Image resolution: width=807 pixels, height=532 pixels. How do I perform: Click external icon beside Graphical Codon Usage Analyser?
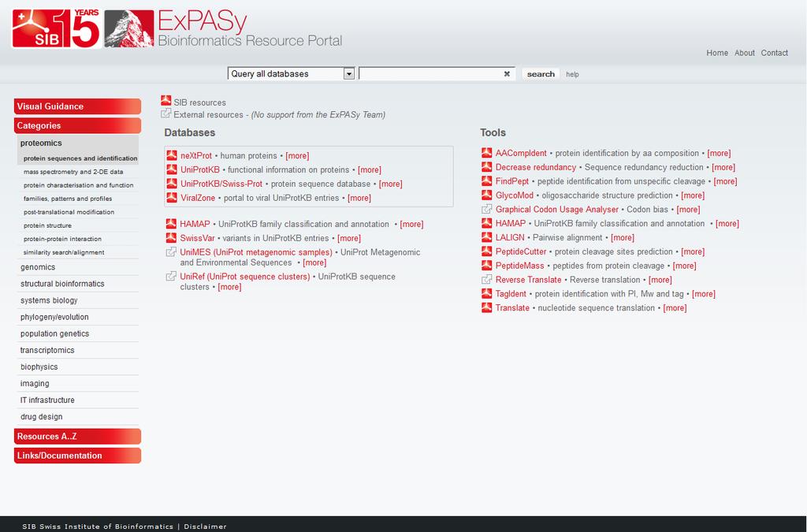(486, 209)
